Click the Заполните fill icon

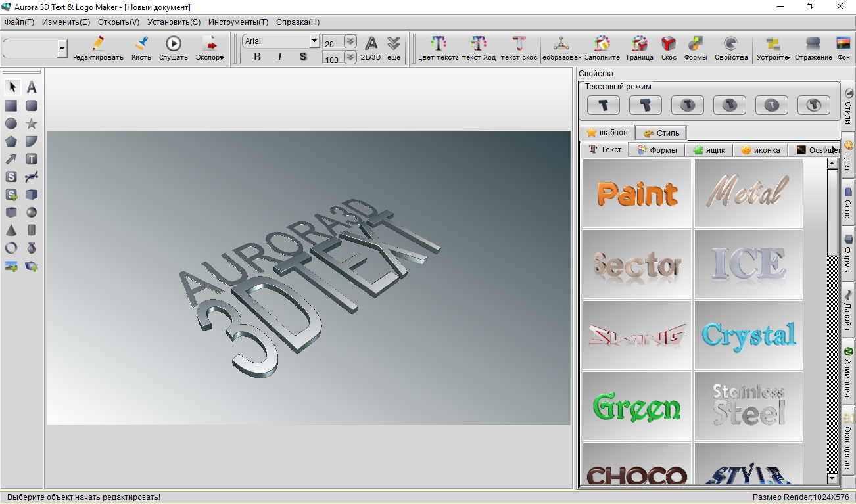(x=602, y=49)
